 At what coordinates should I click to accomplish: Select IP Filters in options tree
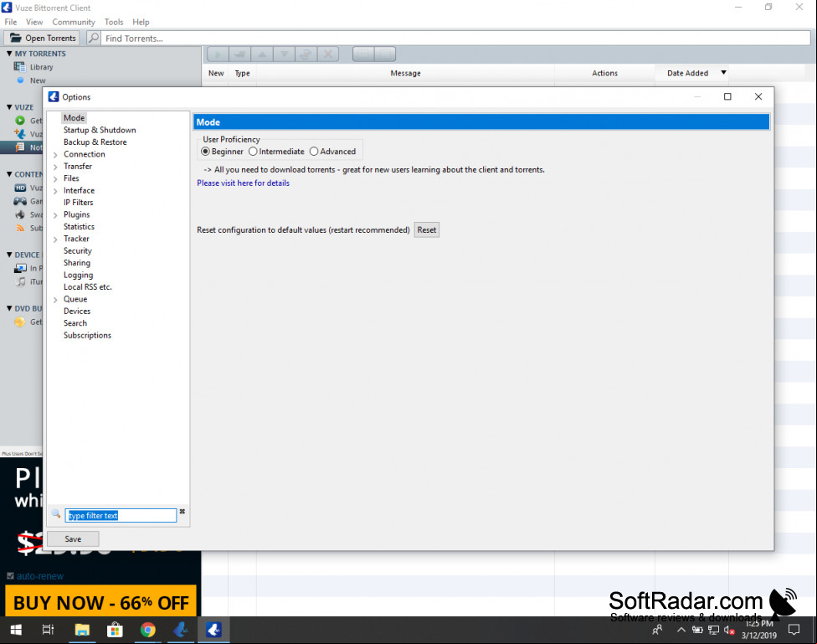coord(78,203)
